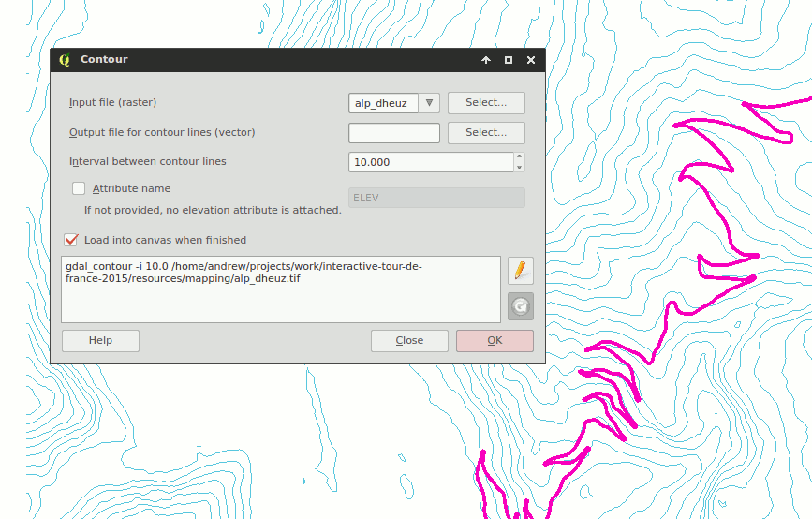Image resolution: width=812 pixels, height=519 pixels.
Task: Close the Contour dialog with X
Action: 531,60
